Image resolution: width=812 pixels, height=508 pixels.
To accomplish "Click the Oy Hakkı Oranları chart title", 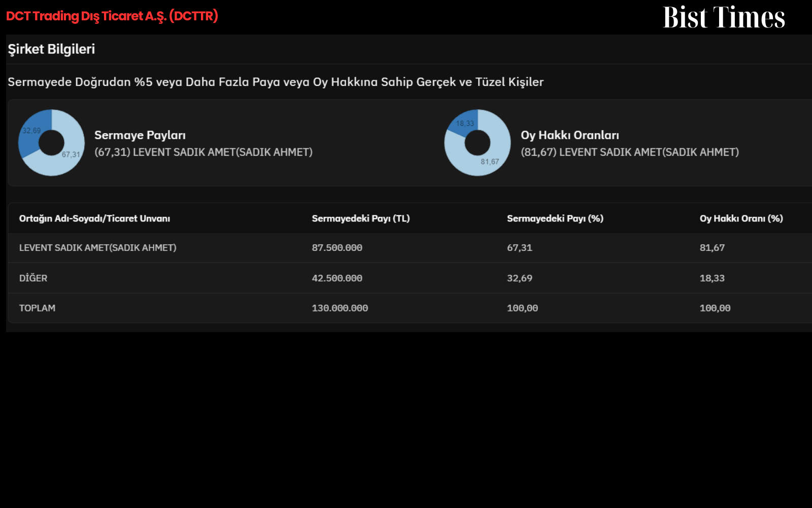I will pyautogui.click(x=570, y=135).
